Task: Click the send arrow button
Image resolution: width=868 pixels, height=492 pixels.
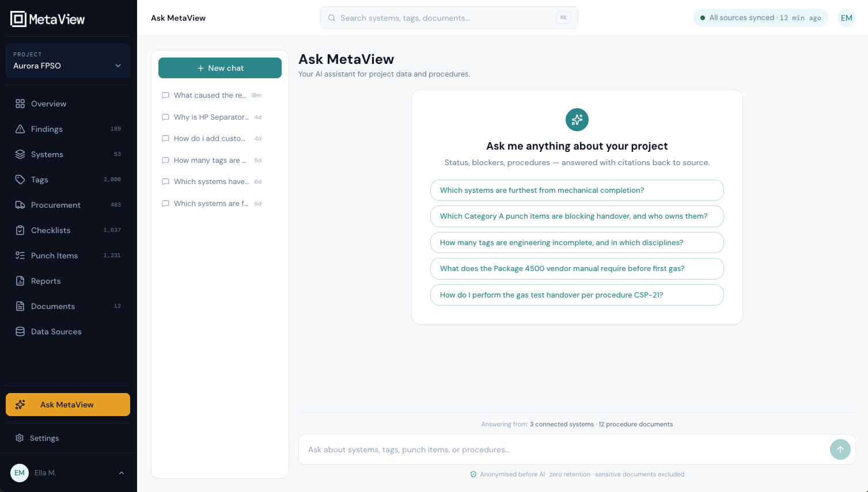Action: (x=840, y=449)
